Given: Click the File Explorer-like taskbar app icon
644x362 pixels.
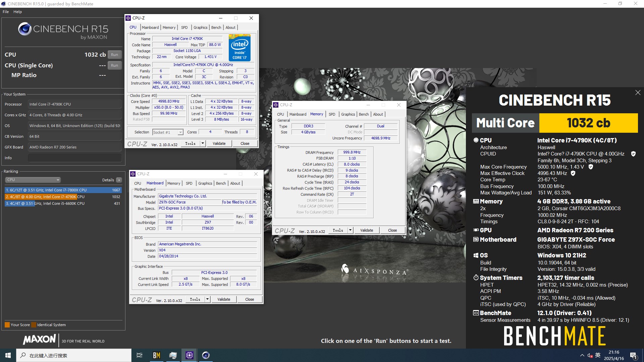Looking at the screenshot, I should coord(173,355).
